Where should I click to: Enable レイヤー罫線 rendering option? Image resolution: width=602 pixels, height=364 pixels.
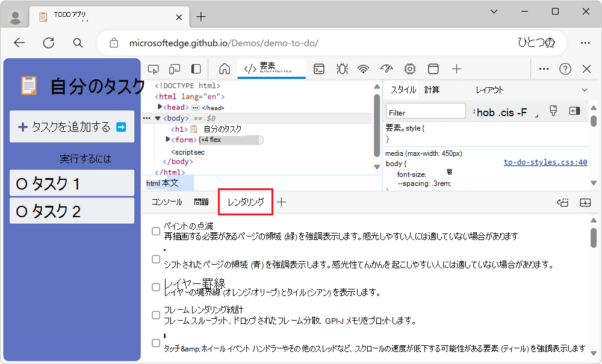[x=155, y=287]
